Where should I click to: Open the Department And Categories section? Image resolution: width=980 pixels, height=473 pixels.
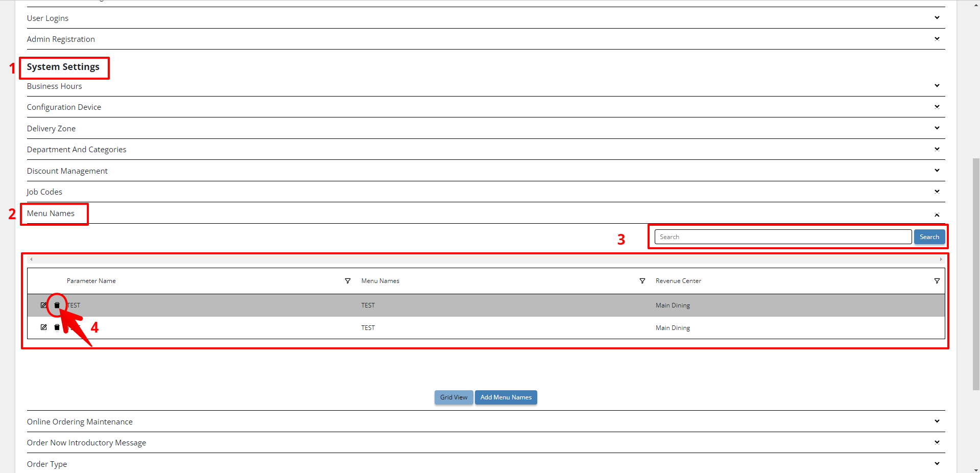coord(77,150)
